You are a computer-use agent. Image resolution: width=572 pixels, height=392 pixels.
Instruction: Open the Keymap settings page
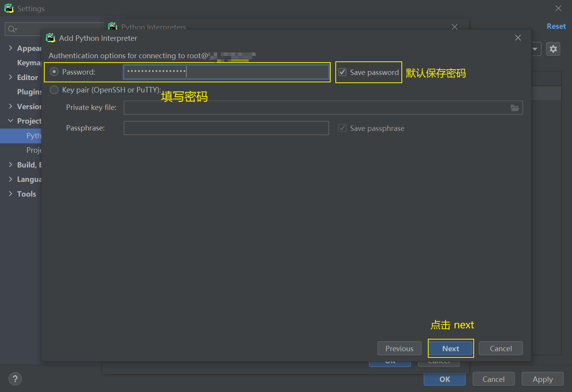[29, 63]
